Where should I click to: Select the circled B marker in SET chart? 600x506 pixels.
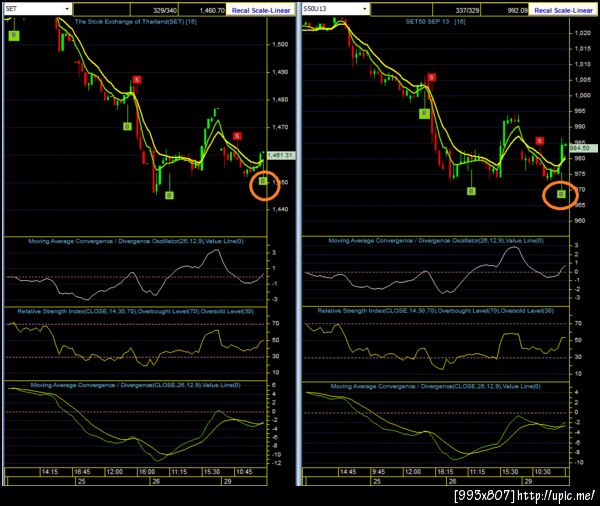263,181
